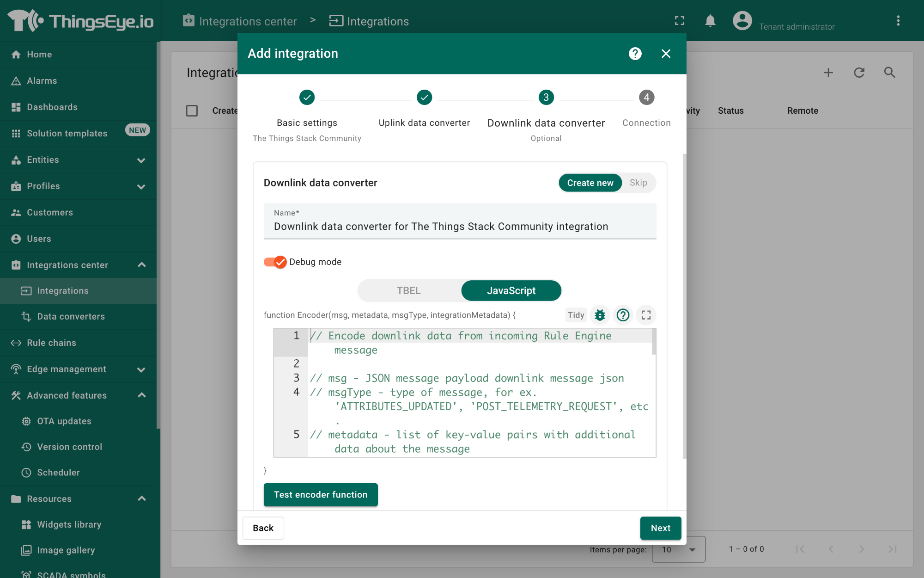Click the help icon in dialog header
Screen dimensions: 924x578
635,53
